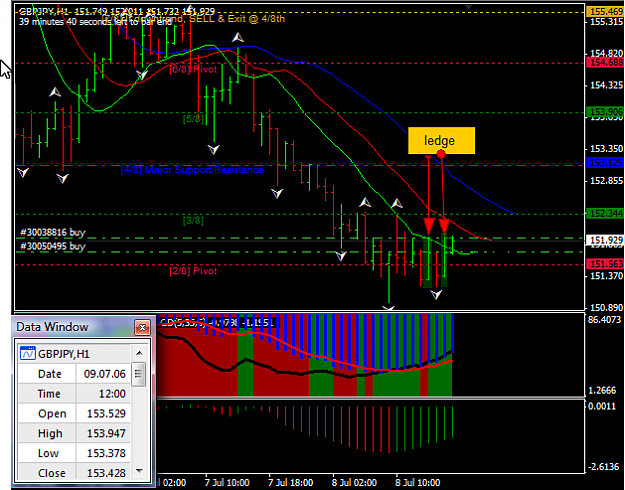
Task: Select the '[5/8]' level label
Action: tap(193, 118)
